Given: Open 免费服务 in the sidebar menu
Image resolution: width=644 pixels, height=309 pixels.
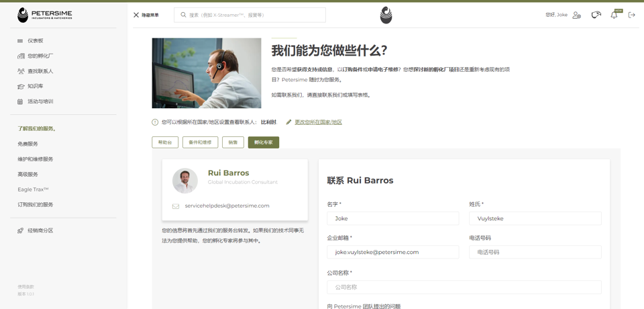Looking at the screenshot, I should (x=28, y=144).
